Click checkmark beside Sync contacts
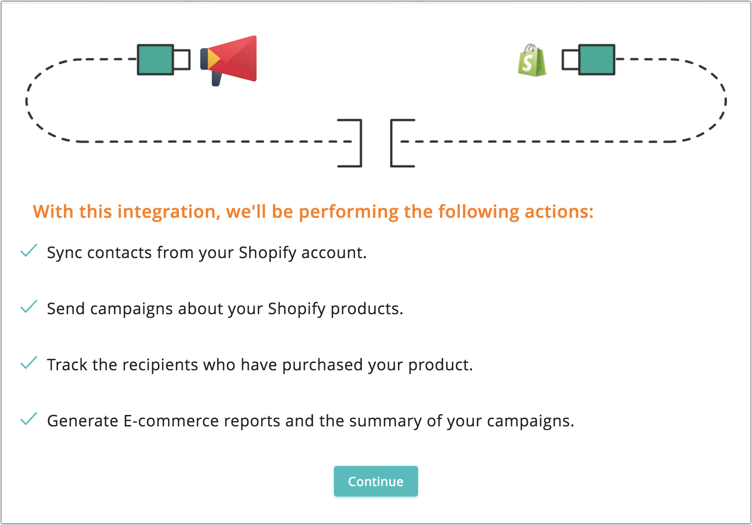 29,251
